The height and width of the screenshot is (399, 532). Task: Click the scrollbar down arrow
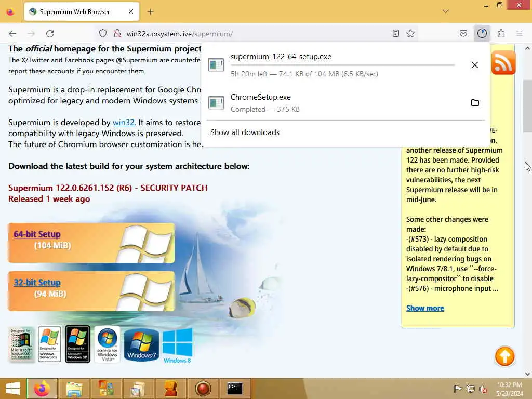point(527,374)
